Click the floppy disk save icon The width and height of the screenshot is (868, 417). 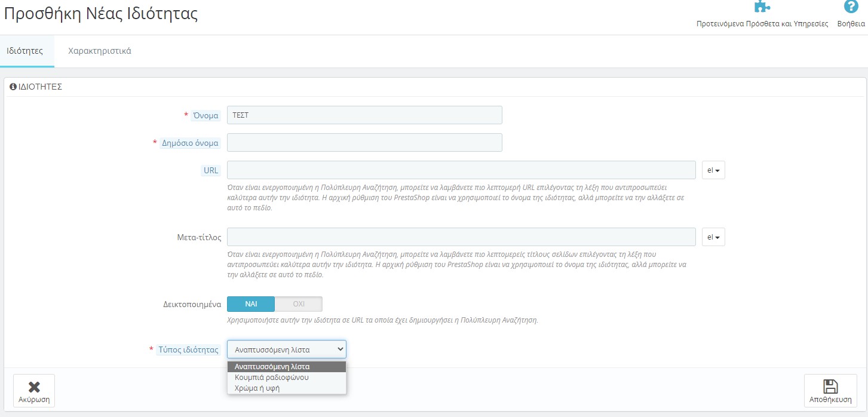click(830, 387)
